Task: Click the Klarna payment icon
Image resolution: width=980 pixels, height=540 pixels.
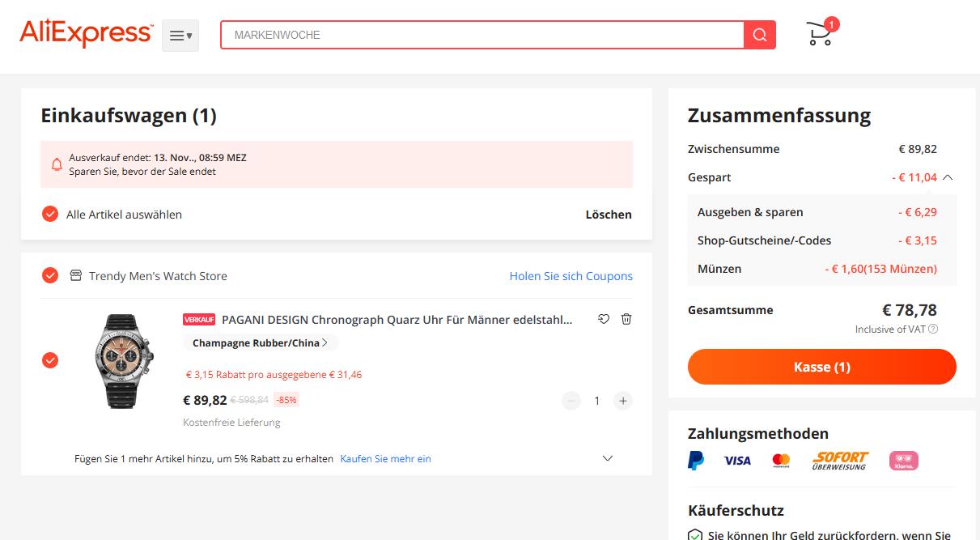Action: click(903, 461)
